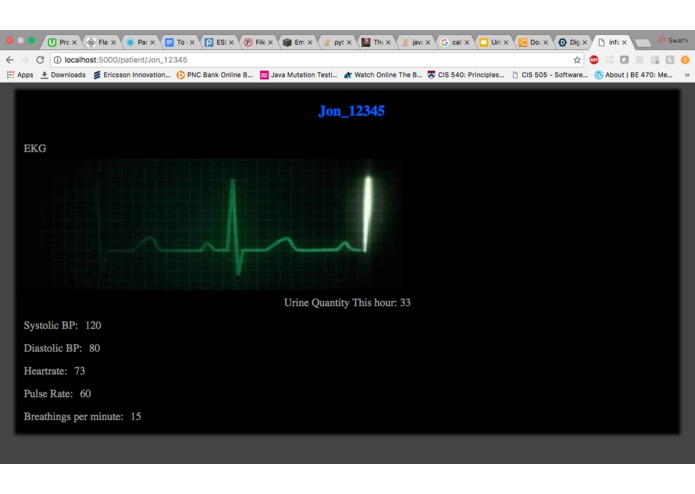Open the PNC Bank Online bookmark

(215, 75)
